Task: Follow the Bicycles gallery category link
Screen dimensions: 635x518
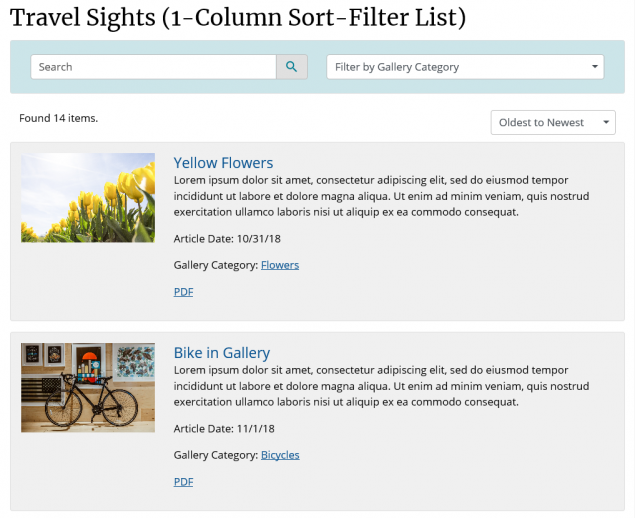Action: click(280, 455)
